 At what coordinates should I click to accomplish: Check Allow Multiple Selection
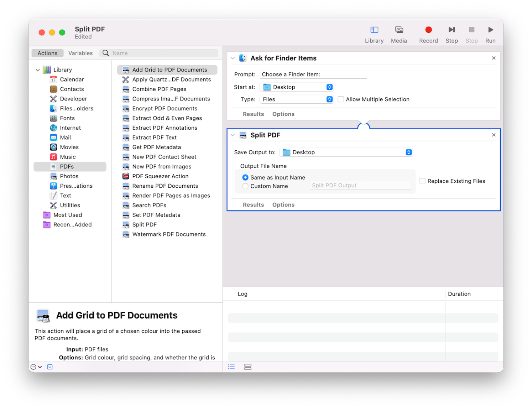(341, 99)
